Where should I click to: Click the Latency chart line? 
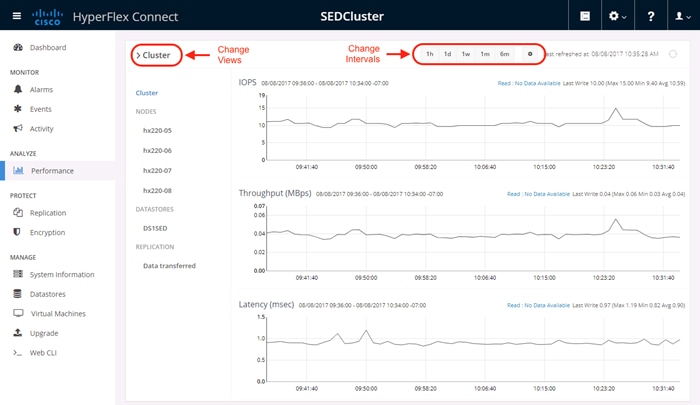click(473, 340)
